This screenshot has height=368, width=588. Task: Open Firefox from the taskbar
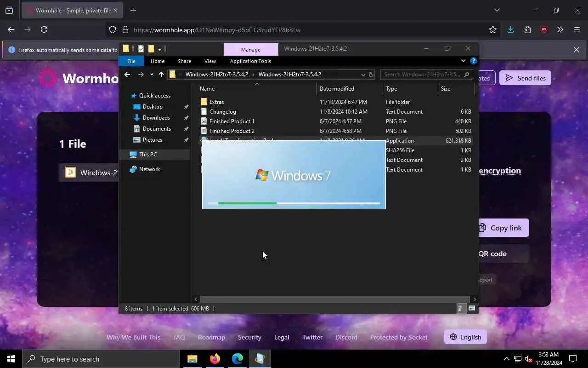click(215, 359)
